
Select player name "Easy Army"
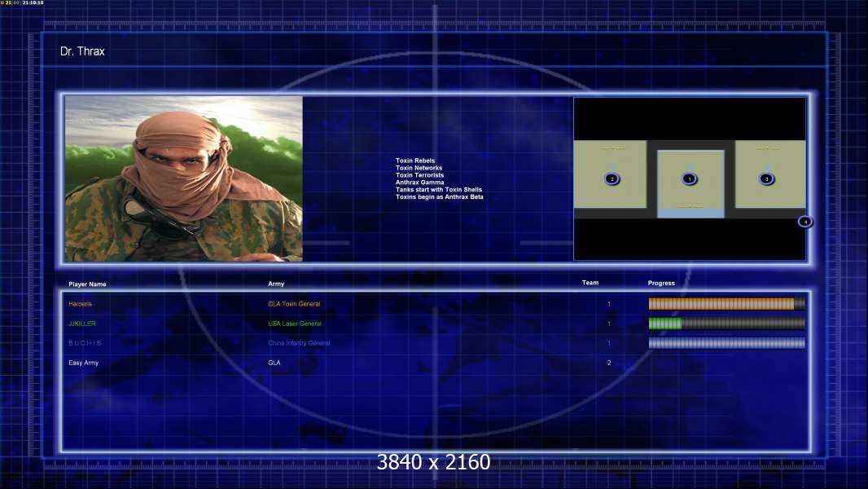click(84, 363)
